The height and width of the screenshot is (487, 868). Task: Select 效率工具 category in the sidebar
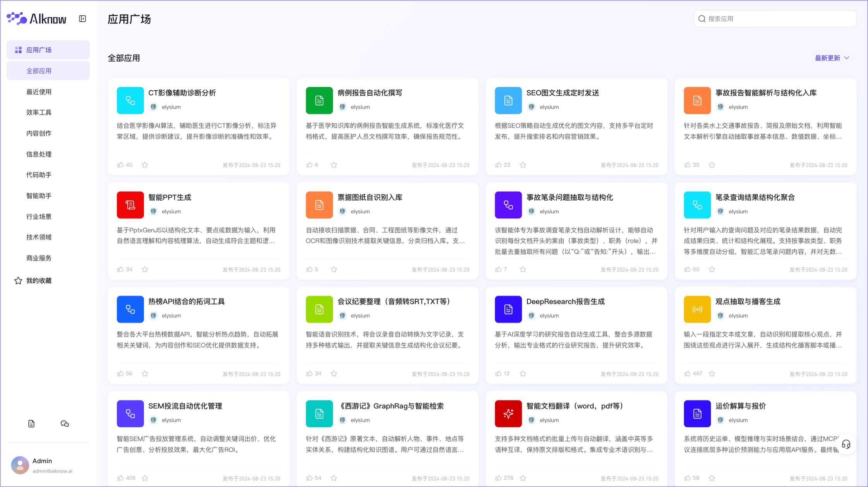[39, 112]
